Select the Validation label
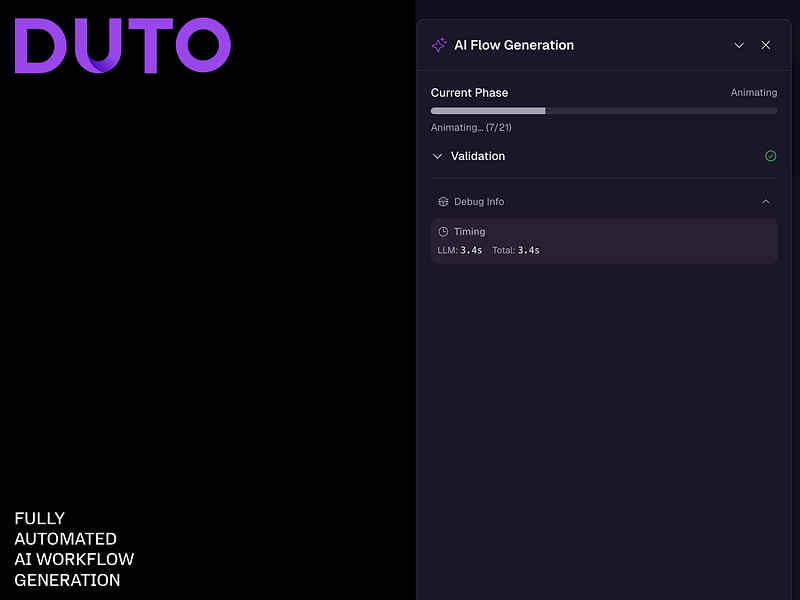Screen dimensions: 800x600 pyautogui.click(x=478, y=156)
